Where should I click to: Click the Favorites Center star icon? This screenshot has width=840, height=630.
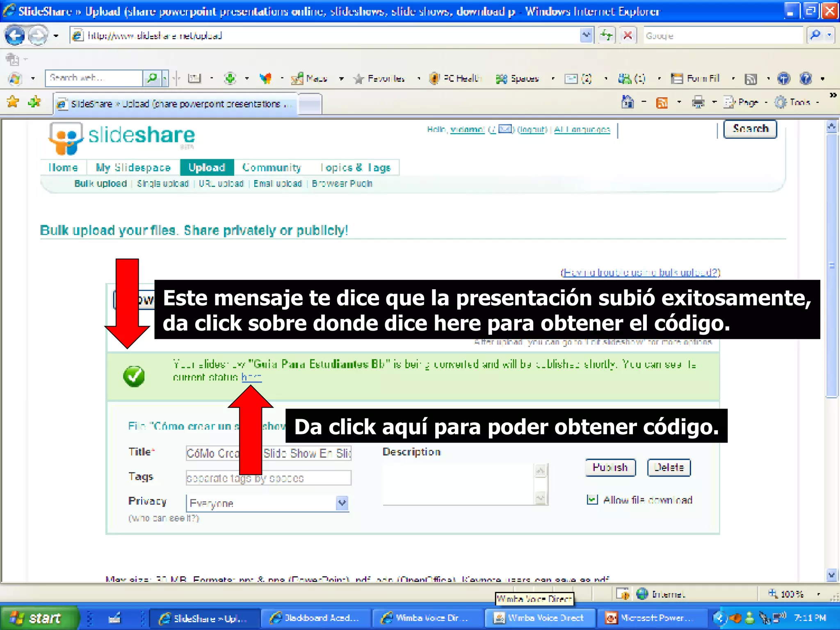tap(13, 102)
